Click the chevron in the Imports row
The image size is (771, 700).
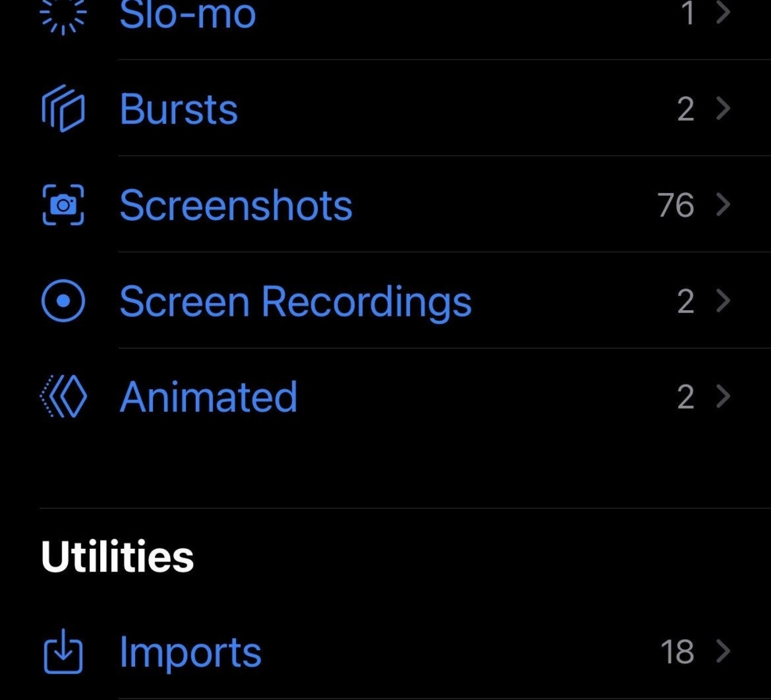coord(723,651)
